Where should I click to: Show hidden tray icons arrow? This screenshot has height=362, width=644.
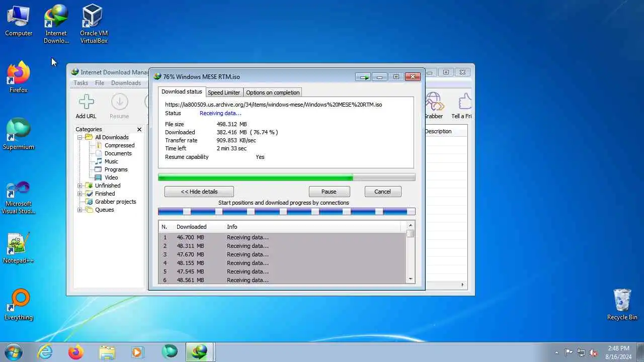pos(556,352)
